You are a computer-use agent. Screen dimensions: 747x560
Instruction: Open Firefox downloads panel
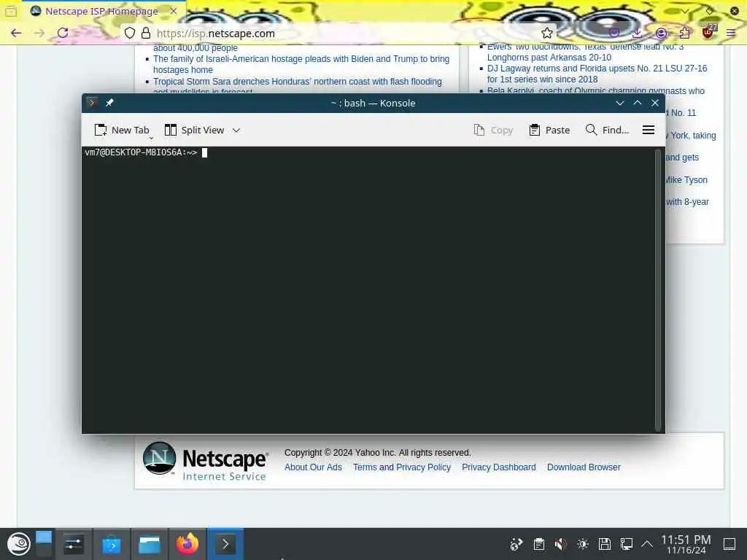pyautogui.click(x=638, y=33)
